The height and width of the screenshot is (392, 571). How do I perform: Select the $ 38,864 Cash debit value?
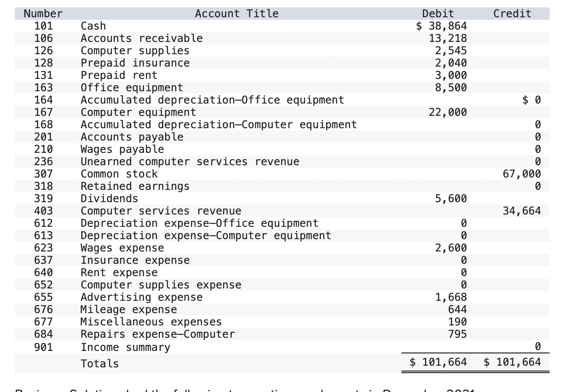pyautogui.click(x=442, y=26)
